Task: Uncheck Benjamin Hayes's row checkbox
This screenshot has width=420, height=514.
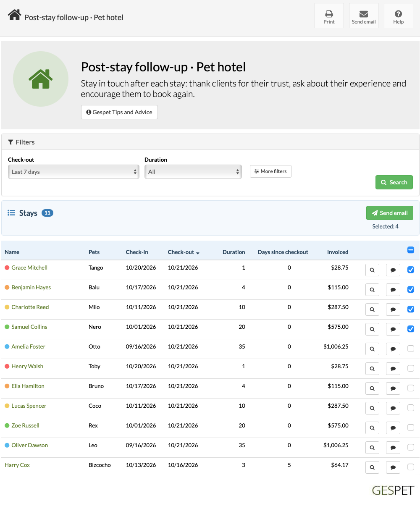Action: tap(411, 290)
